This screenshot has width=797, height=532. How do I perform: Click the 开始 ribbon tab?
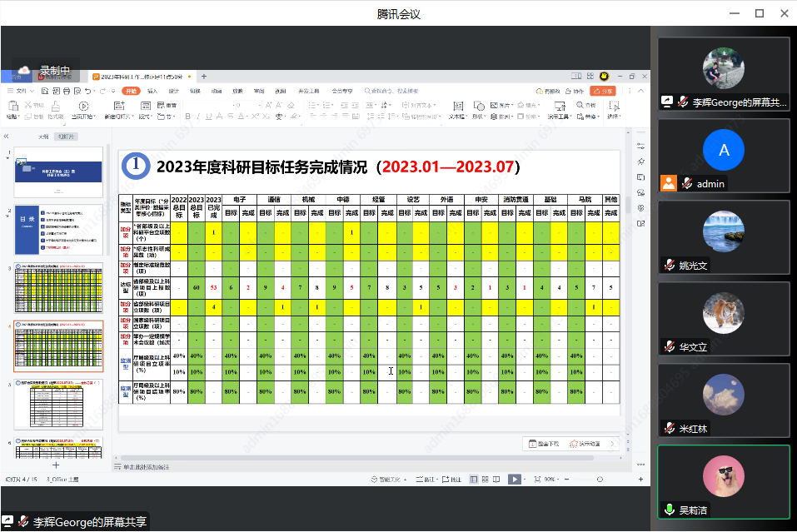(x=131, y=91)
